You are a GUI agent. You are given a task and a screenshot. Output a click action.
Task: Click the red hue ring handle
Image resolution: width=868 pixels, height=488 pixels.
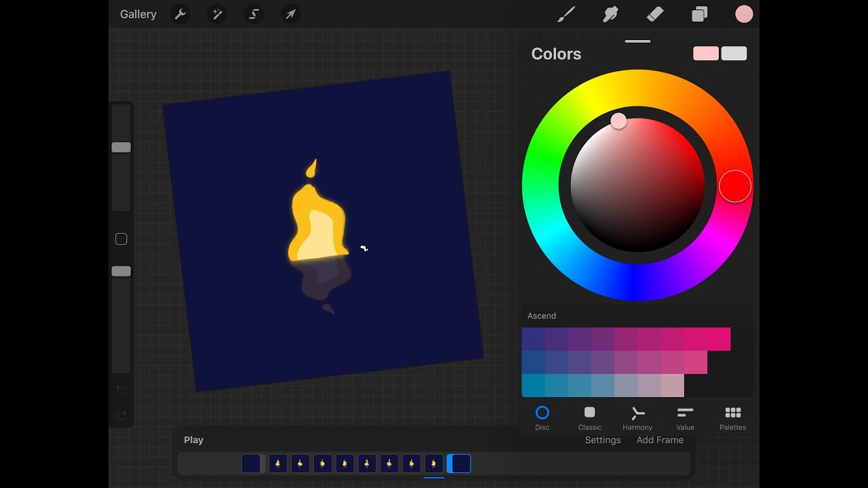[x=735, y=186]
